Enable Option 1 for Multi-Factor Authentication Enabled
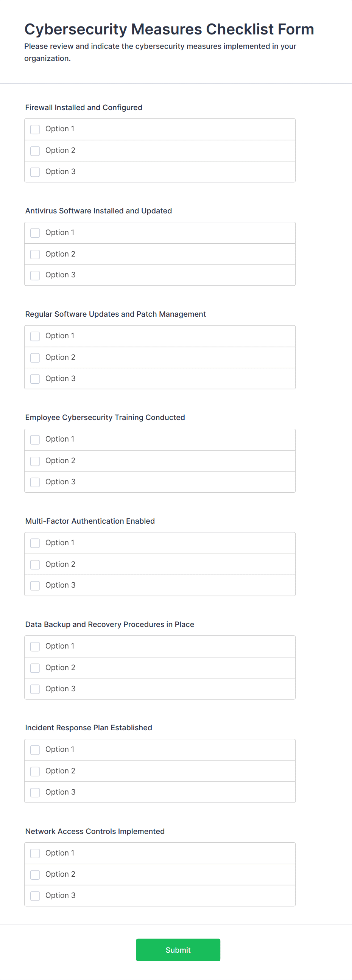 34,543
